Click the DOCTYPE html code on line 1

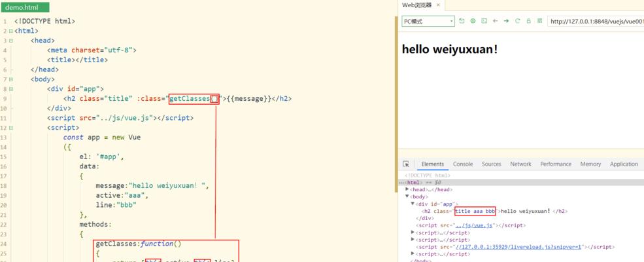click(44, 21)
